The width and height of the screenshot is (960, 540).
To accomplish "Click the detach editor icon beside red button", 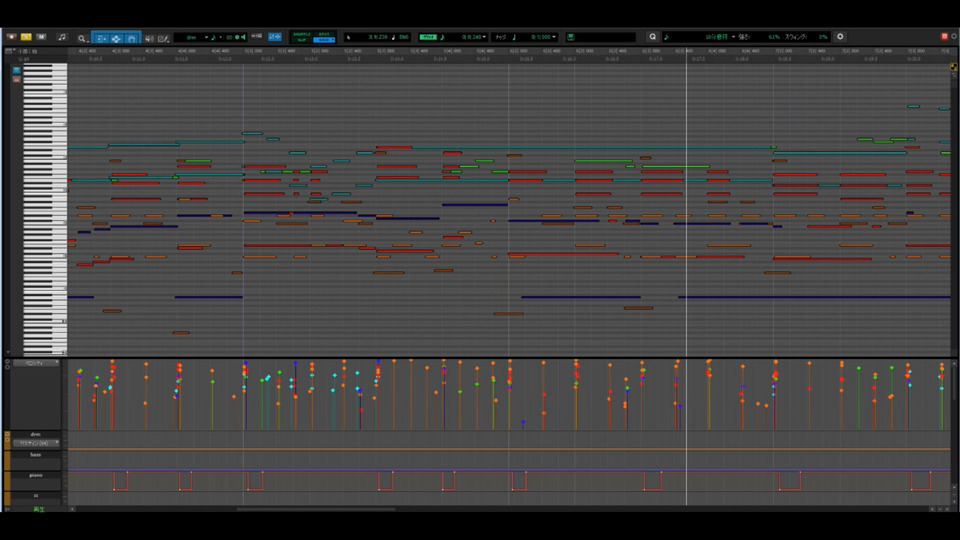I will [x=954, y=37].
